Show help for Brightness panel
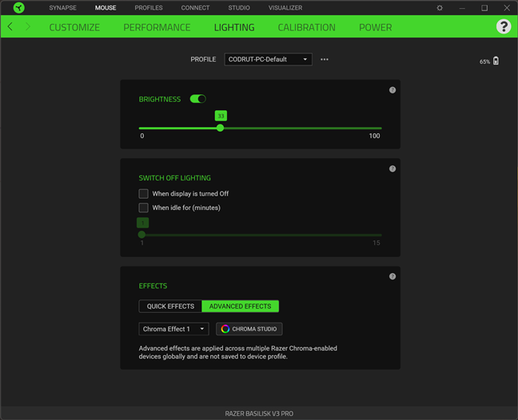Screen dimensions: 518x420 [x=392, y=90]
